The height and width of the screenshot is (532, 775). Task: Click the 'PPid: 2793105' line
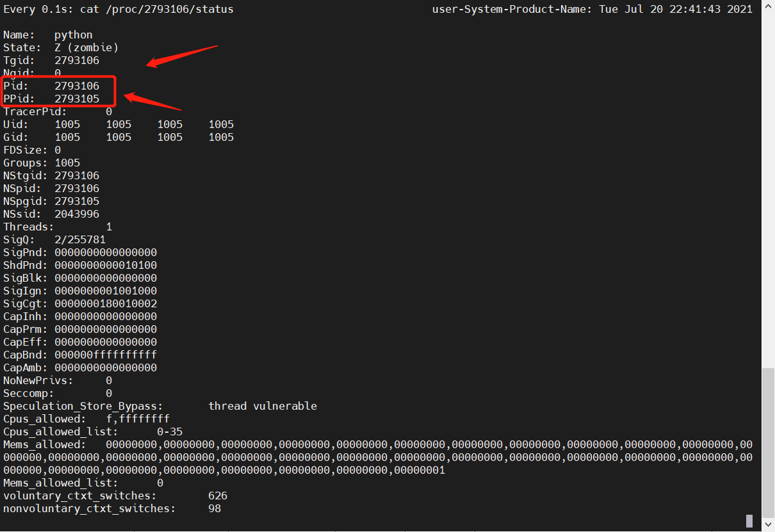tap(51, 99)
